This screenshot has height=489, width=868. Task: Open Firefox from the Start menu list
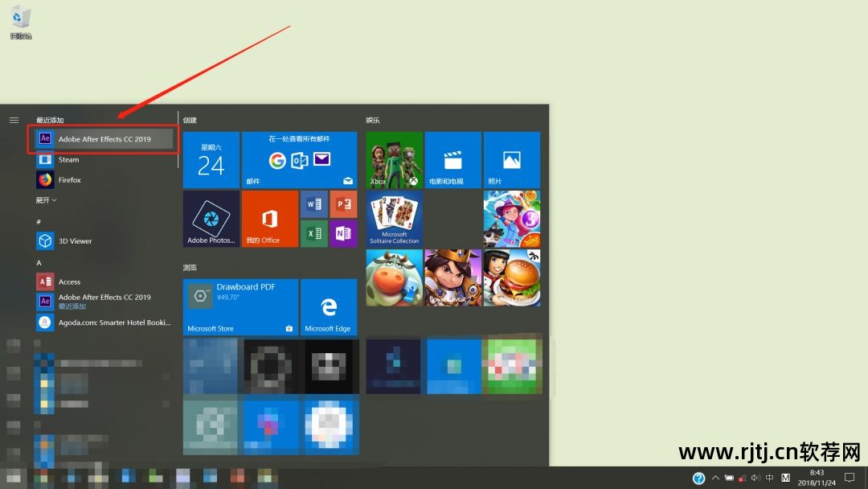click(x=69, y=180)
